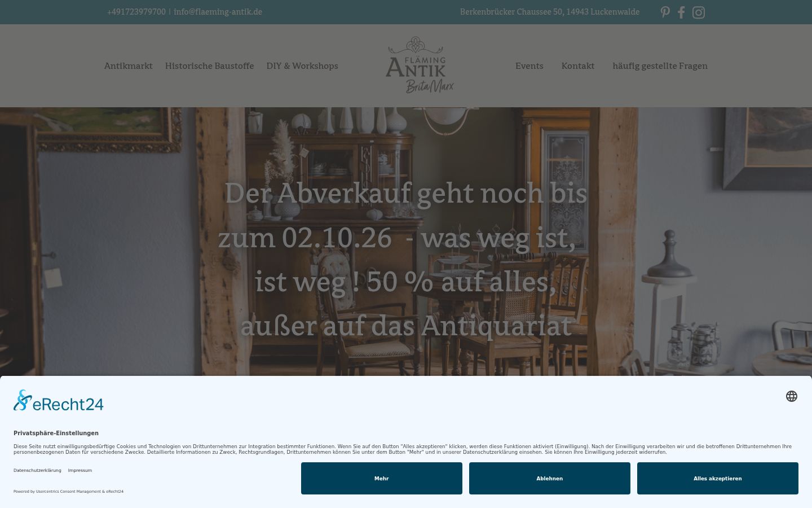Click the Berkenbrücker Chaussee 50 address text
812x508 pixels.
(x=550, y=12)
